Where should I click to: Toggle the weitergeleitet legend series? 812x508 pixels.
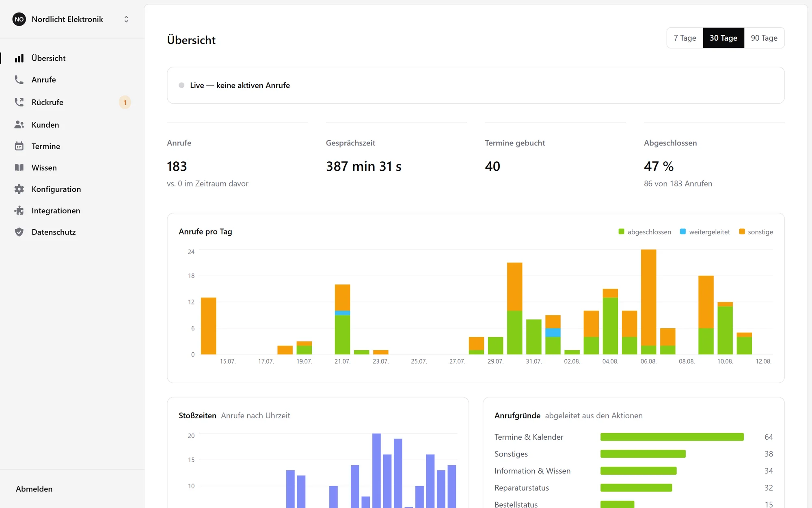tap(705, 232)
